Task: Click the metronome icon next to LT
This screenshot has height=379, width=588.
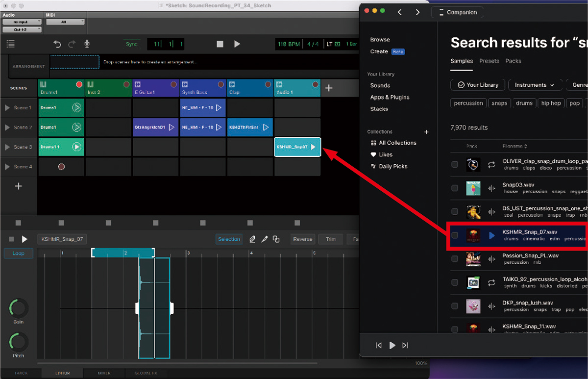Action: coord(338,44)
